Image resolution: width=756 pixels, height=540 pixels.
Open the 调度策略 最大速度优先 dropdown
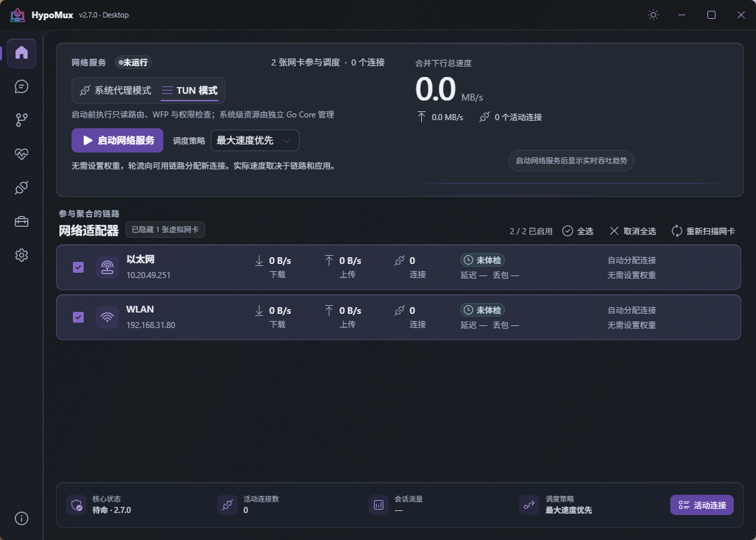(255, 140)
